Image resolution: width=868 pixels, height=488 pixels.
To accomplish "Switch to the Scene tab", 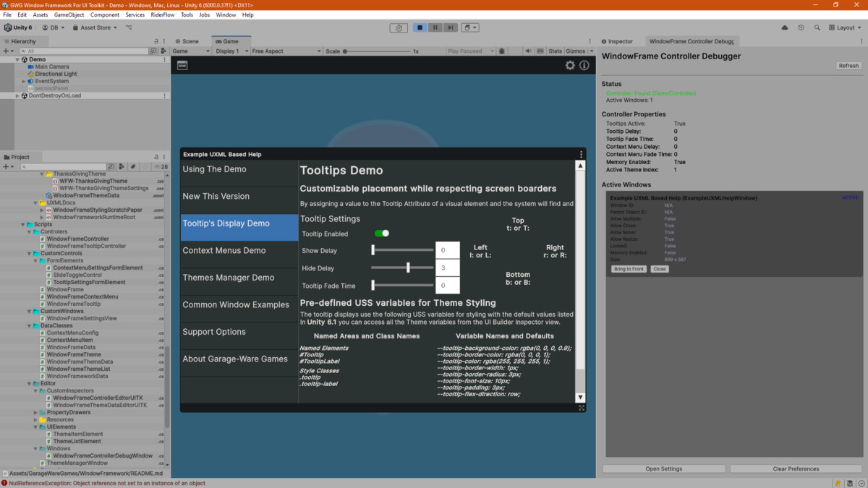I will click(x=187, y=41).
